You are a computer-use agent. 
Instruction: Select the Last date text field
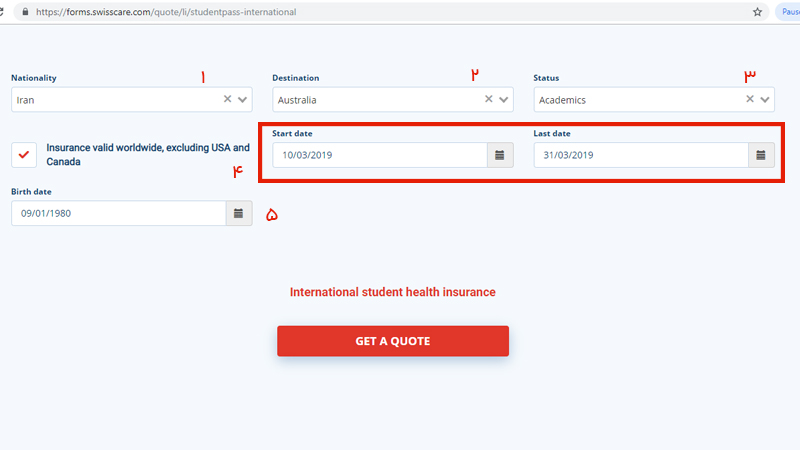coord(641,155)
